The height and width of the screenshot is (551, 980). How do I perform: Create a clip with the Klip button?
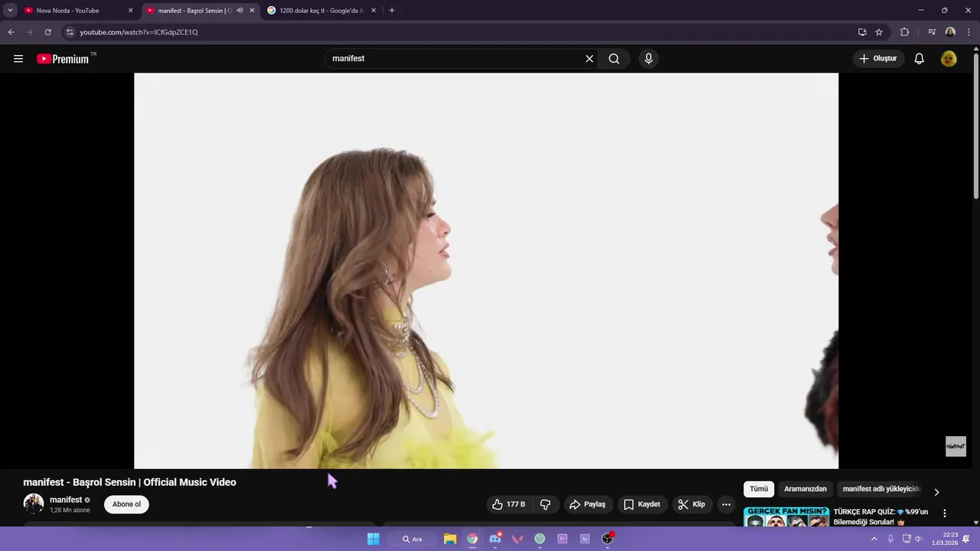point(691,504)
